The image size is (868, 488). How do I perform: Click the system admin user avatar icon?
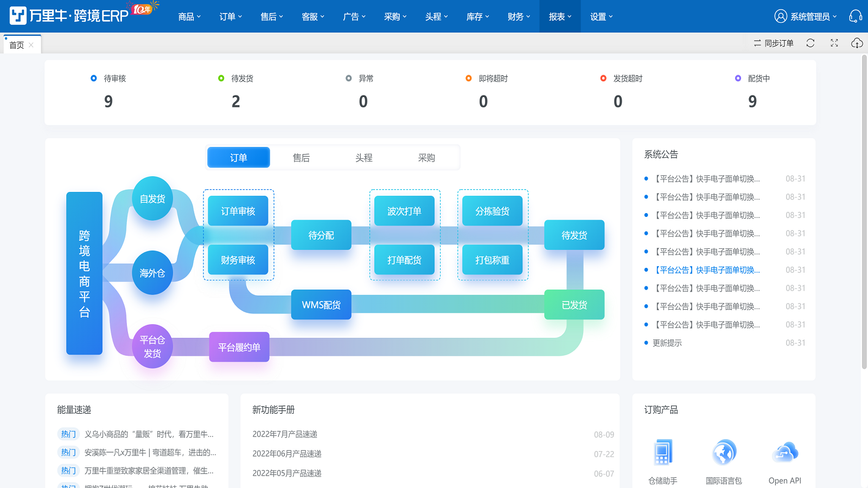point(780,16)
